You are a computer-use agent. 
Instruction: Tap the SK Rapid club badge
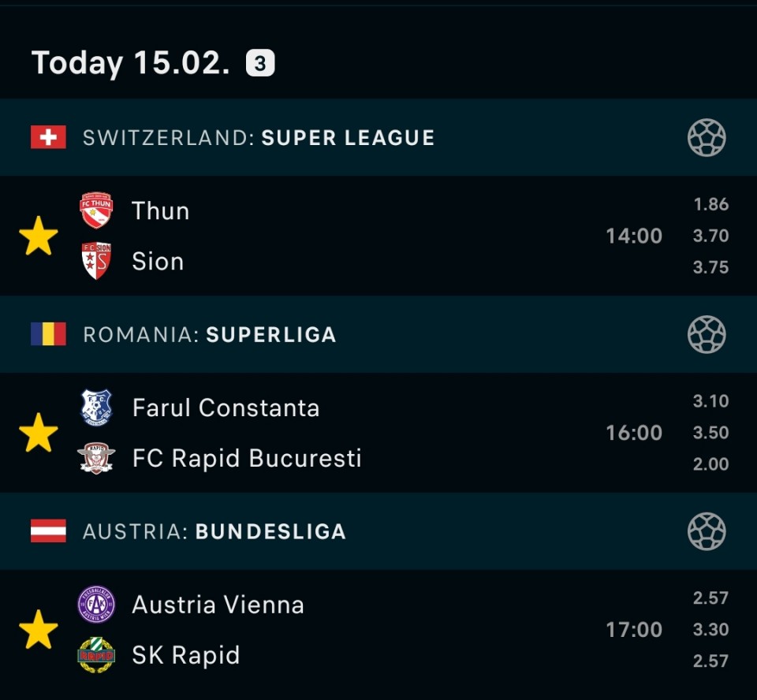(x=96, y=655)
